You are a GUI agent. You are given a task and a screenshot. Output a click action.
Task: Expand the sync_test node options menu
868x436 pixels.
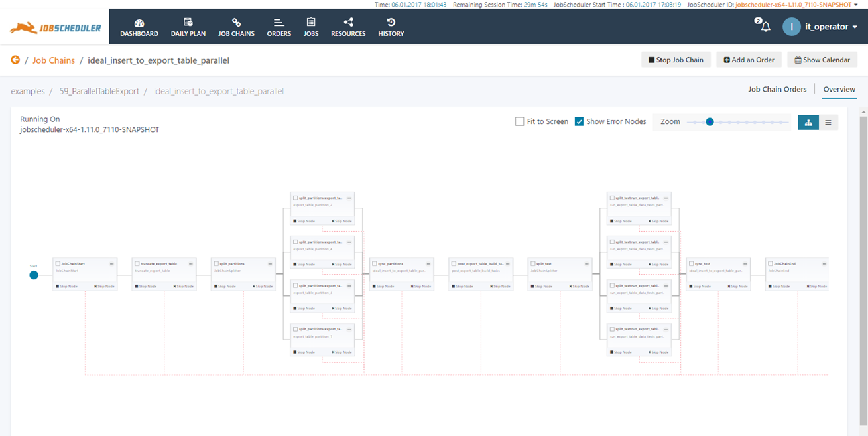745,263
